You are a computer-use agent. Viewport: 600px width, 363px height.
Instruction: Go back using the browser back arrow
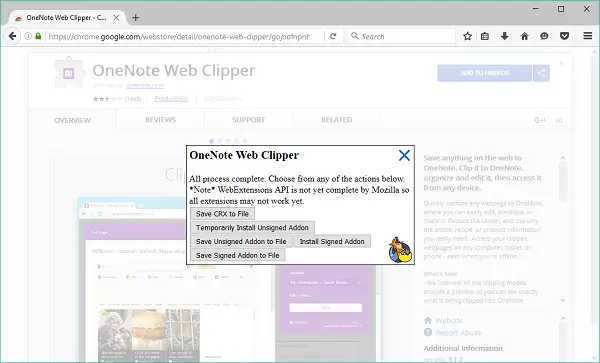12,36
